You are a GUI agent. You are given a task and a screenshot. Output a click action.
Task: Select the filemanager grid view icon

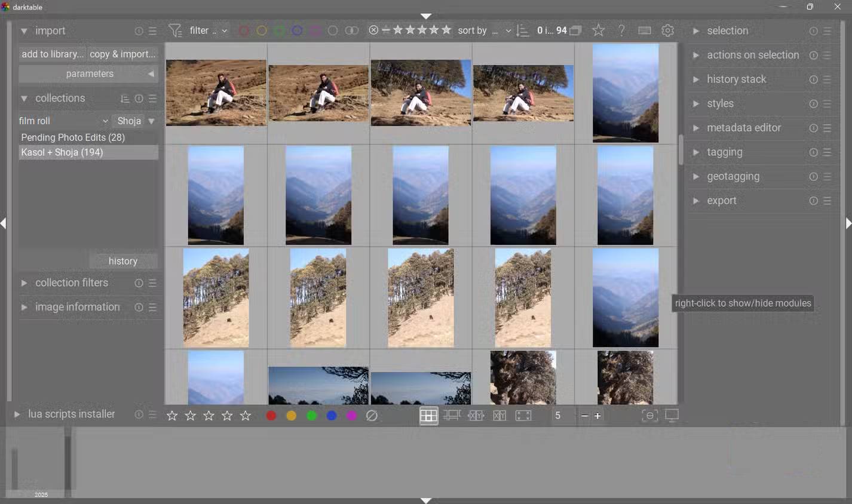tap(428, 415)
